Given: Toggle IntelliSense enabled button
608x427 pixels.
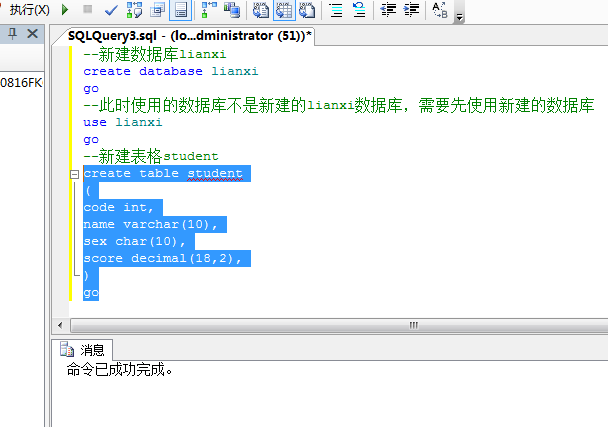Looking at the screenshot, I should 181,10.
